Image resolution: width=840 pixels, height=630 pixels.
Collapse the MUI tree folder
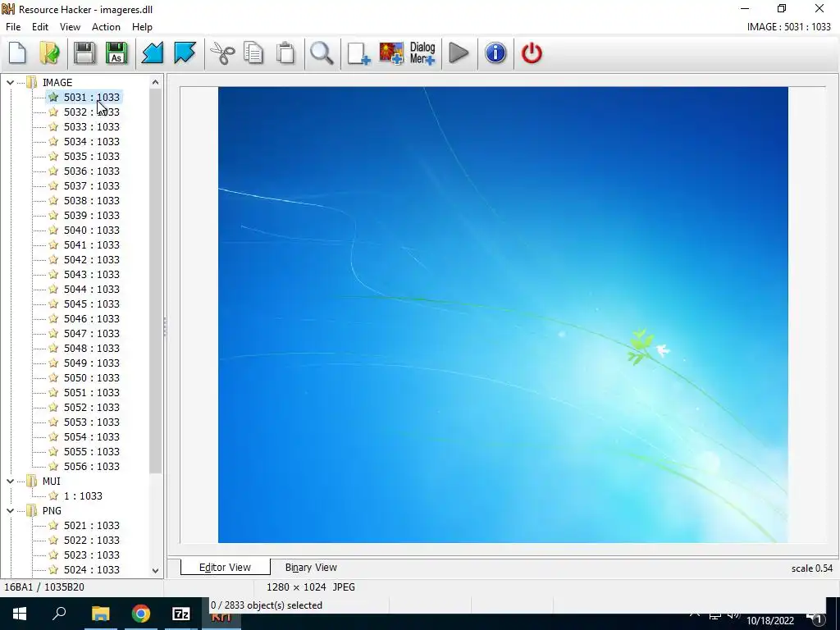click(x=10, y=481)
